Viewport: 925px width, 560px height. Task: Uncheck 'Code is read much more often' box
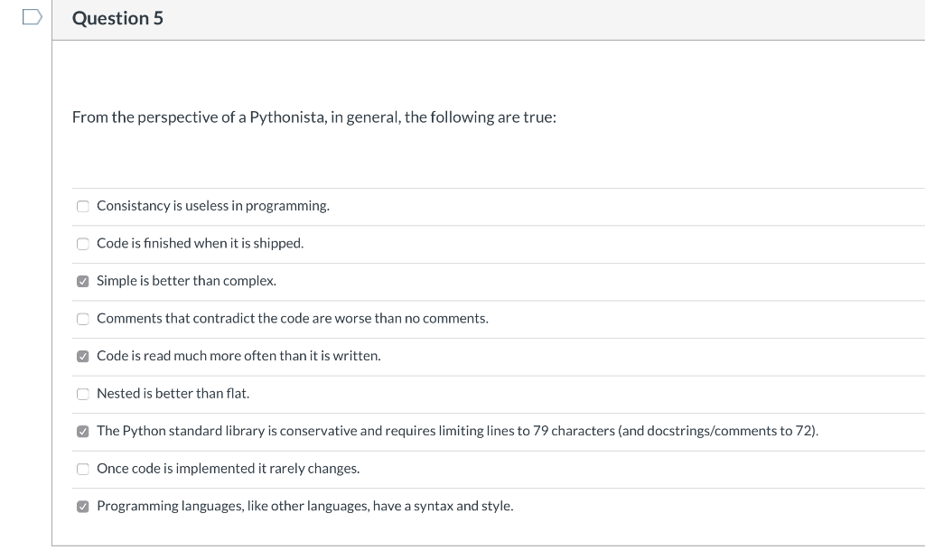coord(83,357)
